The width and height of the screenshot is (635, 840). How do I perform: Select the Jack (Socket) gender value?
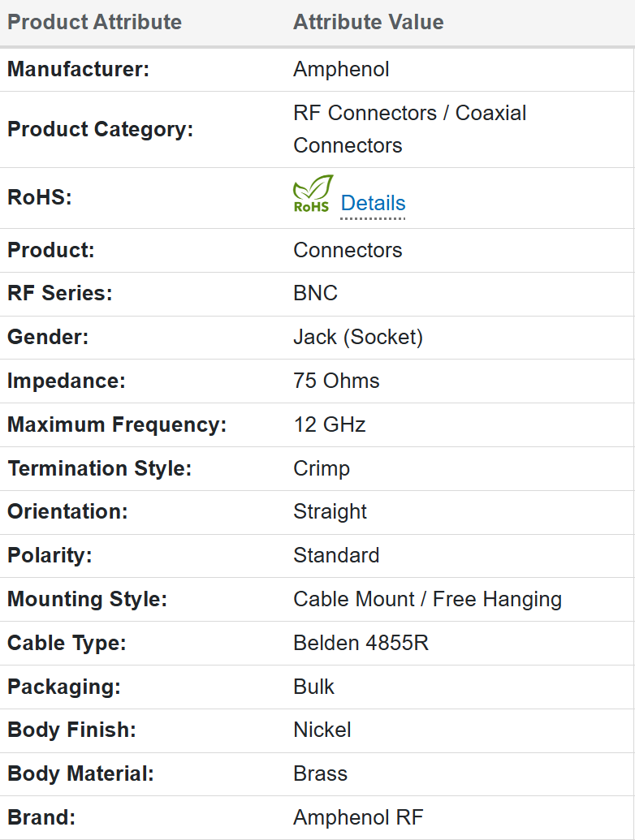[x=357, y=338]
